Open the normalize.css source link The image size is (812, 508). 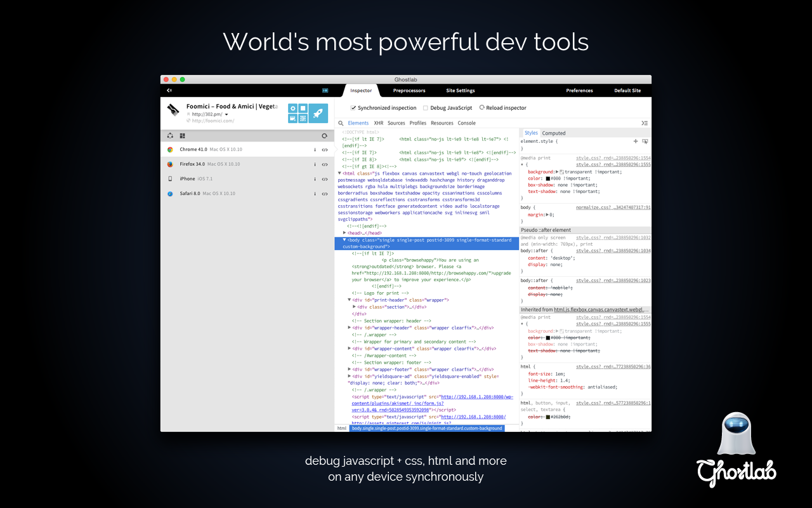pos(613,207)
